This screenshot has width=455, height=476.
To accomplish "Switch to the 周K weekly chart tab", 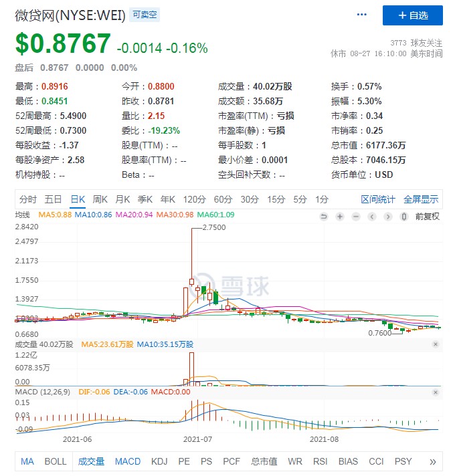I will 100,199.
